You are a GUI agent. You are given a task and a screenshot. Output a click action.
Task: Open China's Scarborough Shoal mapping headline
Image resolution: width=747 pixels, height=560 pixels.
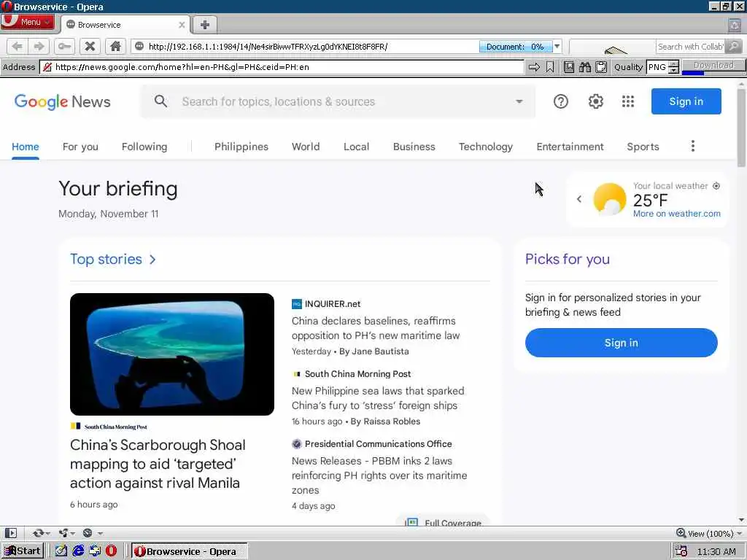pos(158,464)
